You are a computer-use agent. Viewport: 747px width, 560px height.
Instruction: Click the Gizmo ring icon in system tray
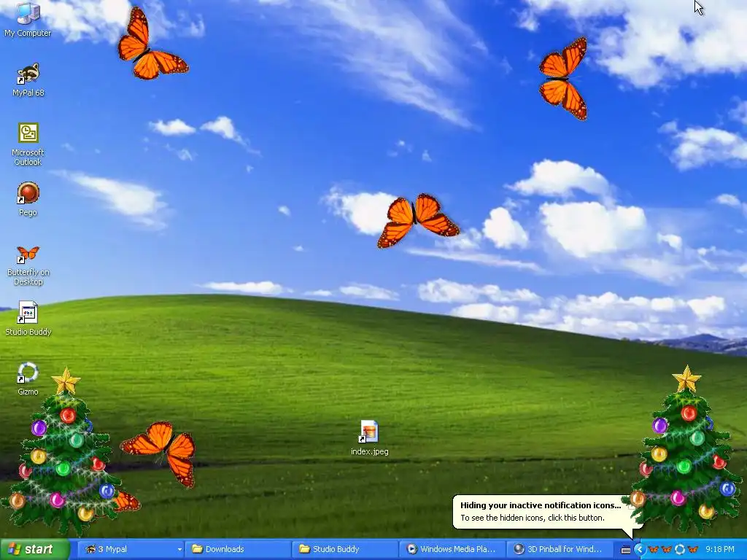[x=680, y=550]
